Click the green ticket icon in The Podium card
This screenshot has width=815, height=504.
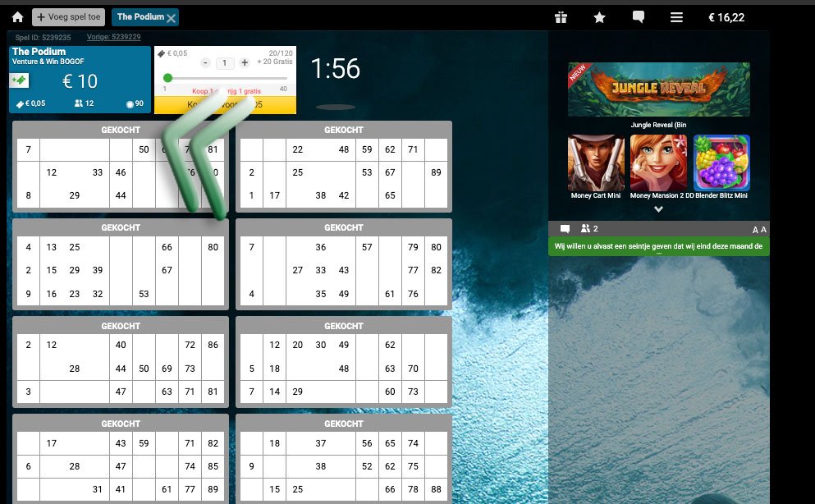tap(20, 80)
